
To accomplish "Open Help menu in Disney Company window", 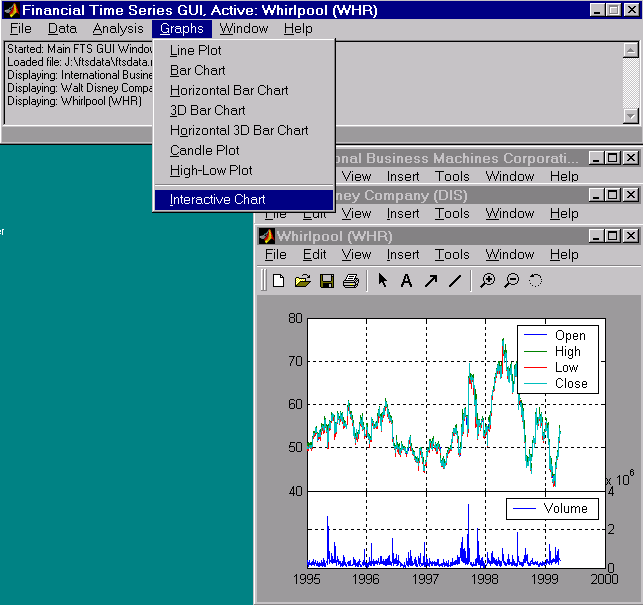I will click(x=564, y=214).
